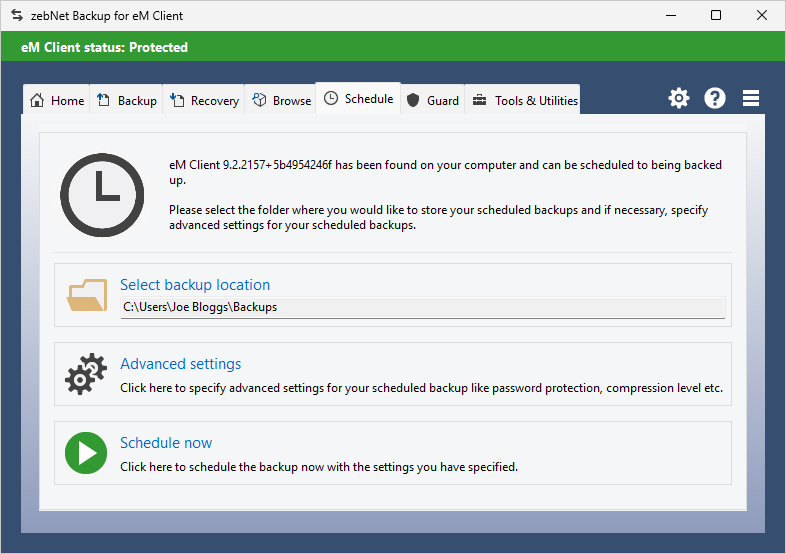Select the Schedule tab
Viewport: 786px width, 554px height.
pyautogui.click(x=358, y=99)
